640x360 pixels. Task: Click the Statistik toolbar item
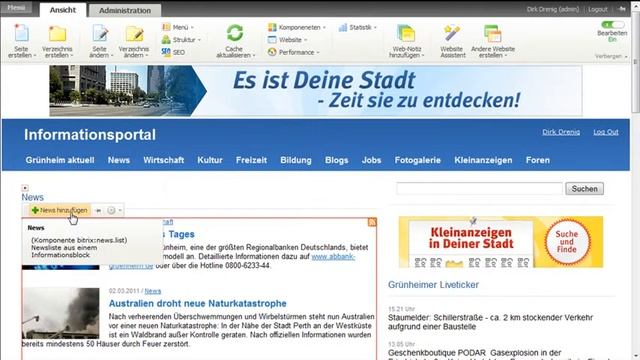click(x=358, y=27)
